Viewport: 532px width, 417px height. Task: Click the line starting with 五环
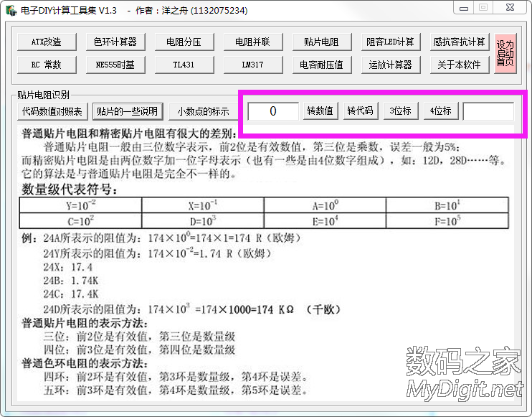click(x=176, y=390)
